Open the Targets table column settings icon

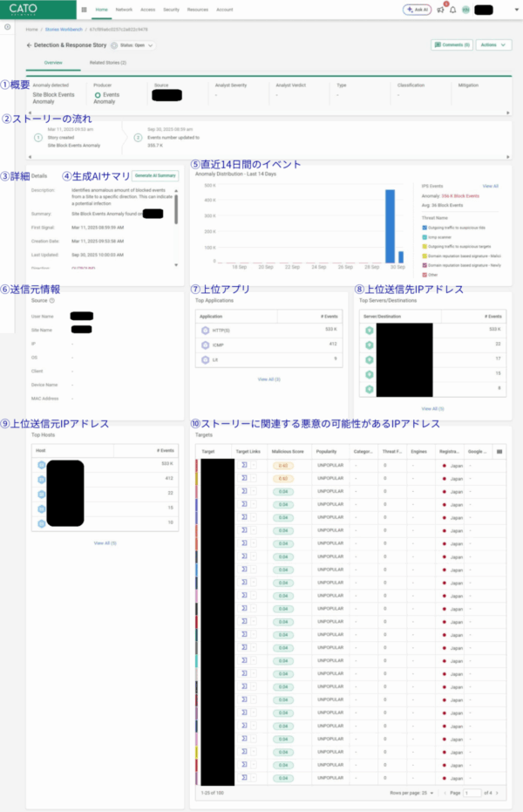tap(499, 452)
